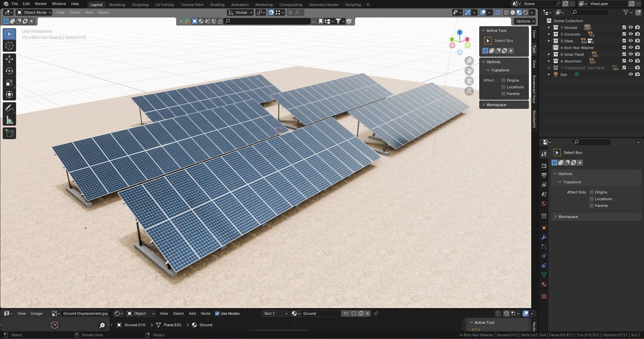This screenshot has height=339, width=644.
Task: Switch to rendered viewport shading
Action: point(526,12)
